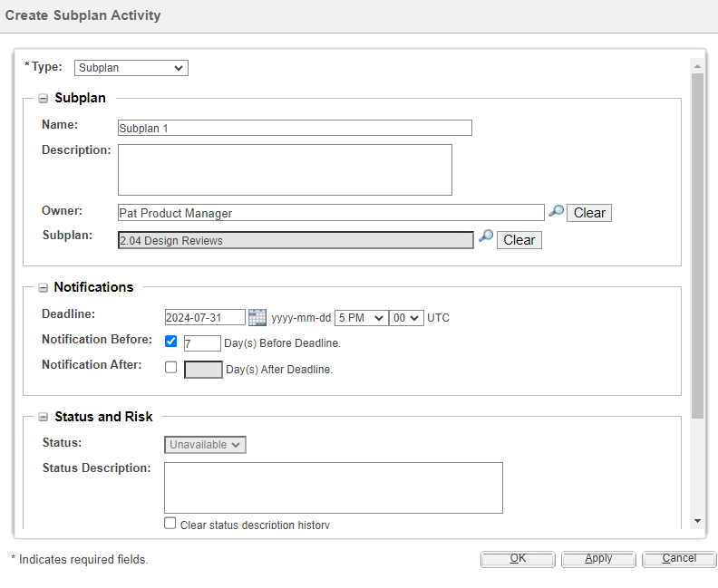Viewport: 718px width, 588px height.
Task: Open the Type dropdown
Action: (x=131, y=68)
